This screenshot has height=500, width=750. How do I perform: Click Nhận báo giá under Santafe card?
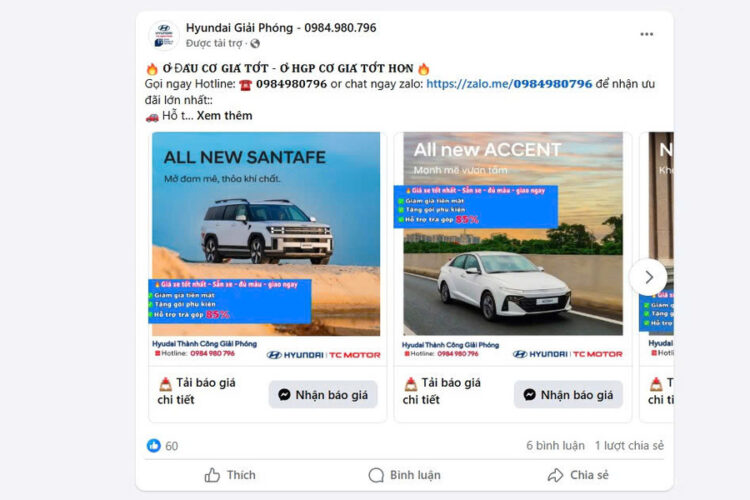click(323, 395)
